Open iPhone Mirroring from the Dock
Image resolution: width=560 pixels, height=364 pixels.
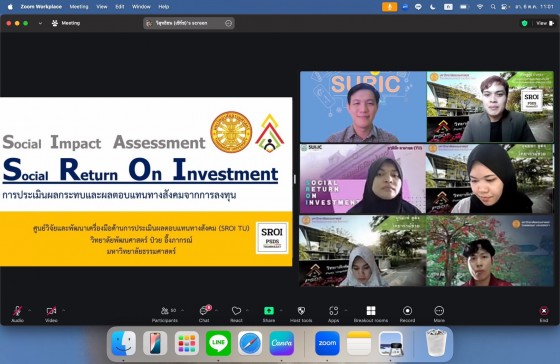coord(155,343)
